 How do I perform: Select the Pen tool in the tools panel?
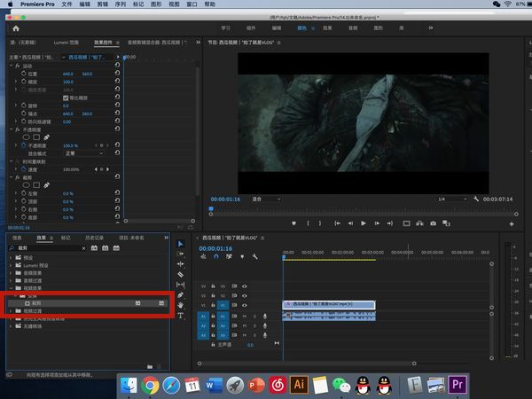pos(181,295)
